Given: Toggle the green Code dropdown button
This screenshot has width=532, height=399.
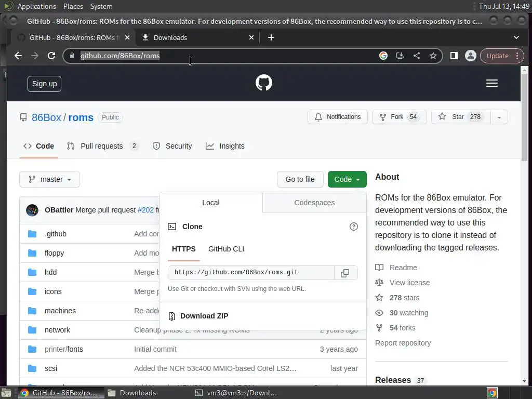Looking at the screenshot, I should [347, 179].
